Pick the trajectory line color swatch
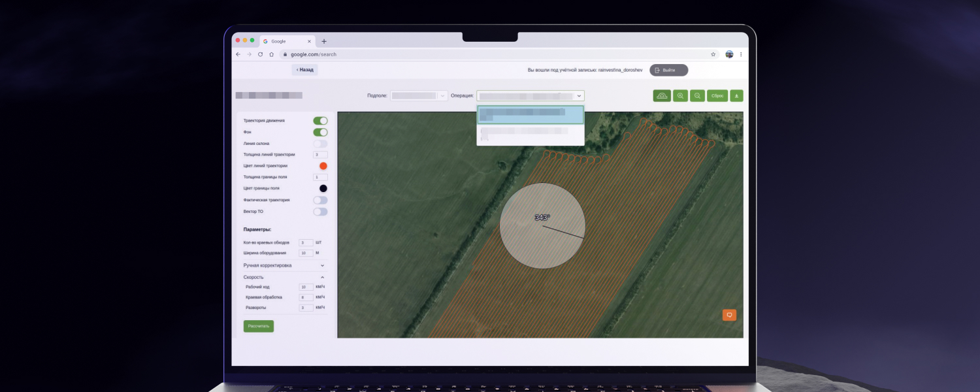980x392 pixels. coord(323,166)
